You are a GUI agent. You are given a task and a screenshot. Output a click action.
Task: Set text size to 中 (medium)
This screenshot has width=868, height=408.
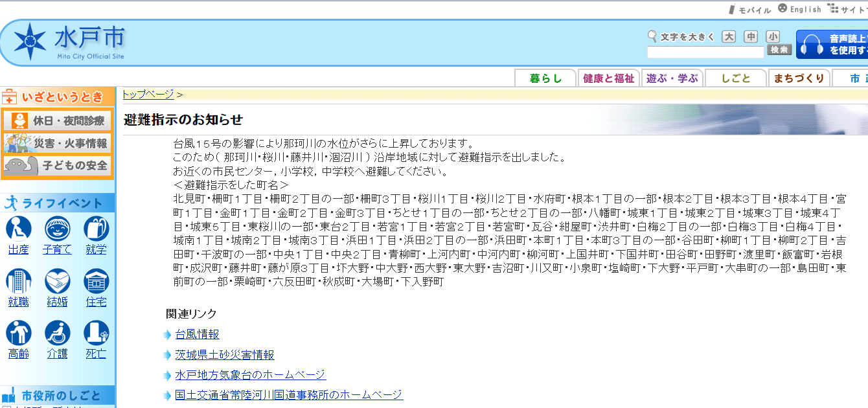click(x=751, y=37)
